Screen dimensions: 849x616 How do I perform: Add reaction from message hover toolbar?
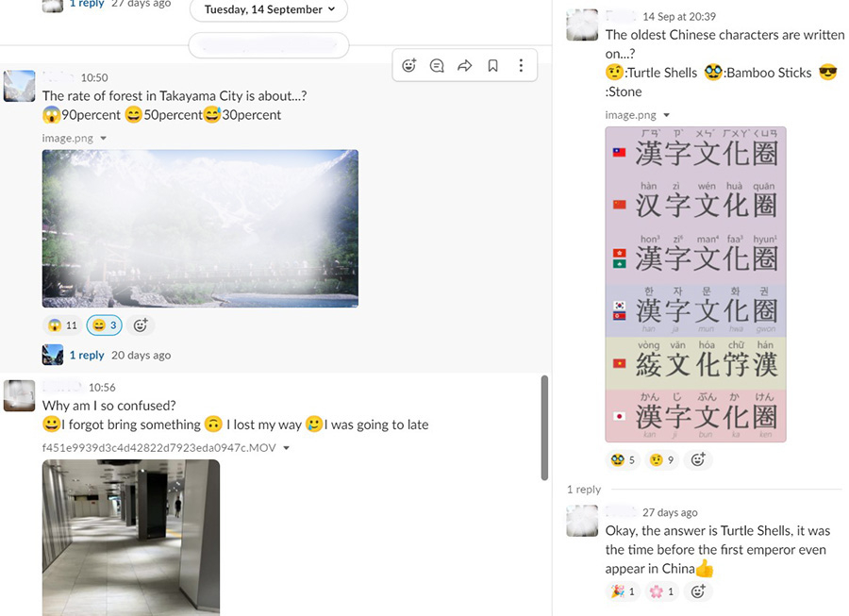408,66
